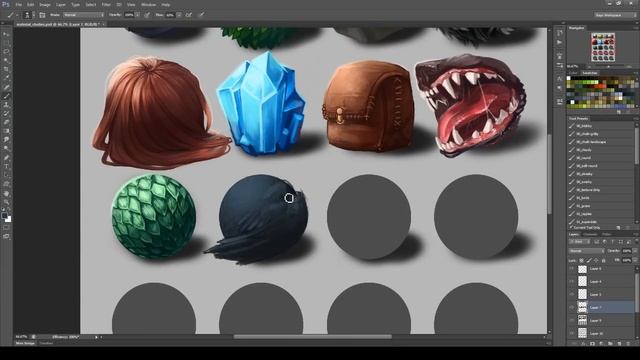Select the Eraser tool
Image resolution: width=640 pixels, height=360 pixels.
coord(6,122)
